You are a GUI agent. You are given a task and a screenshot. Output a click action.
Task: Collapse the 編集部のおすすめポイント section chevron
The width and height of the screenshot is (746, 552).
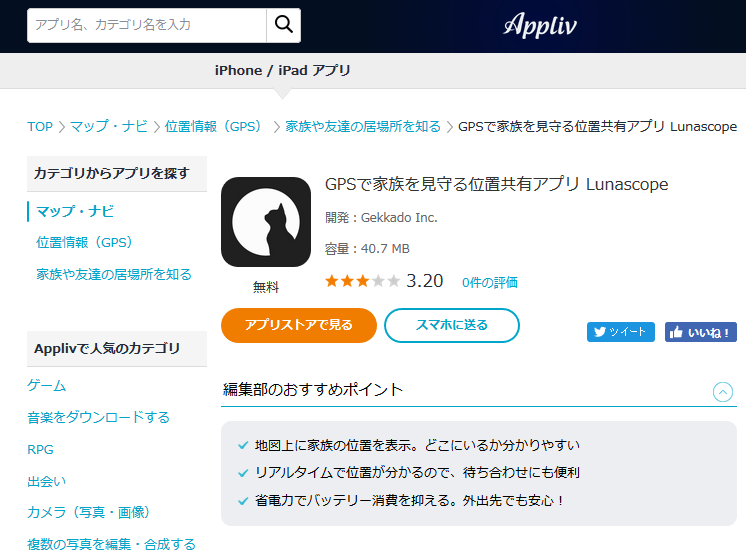pyautogui.click(x=722, y=392)
